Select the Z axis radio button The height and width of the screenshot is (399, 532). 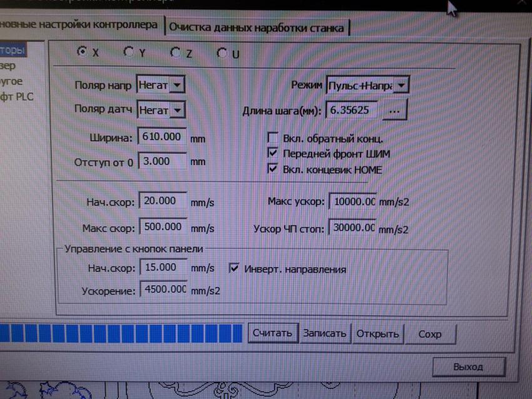tap(175, 53)
